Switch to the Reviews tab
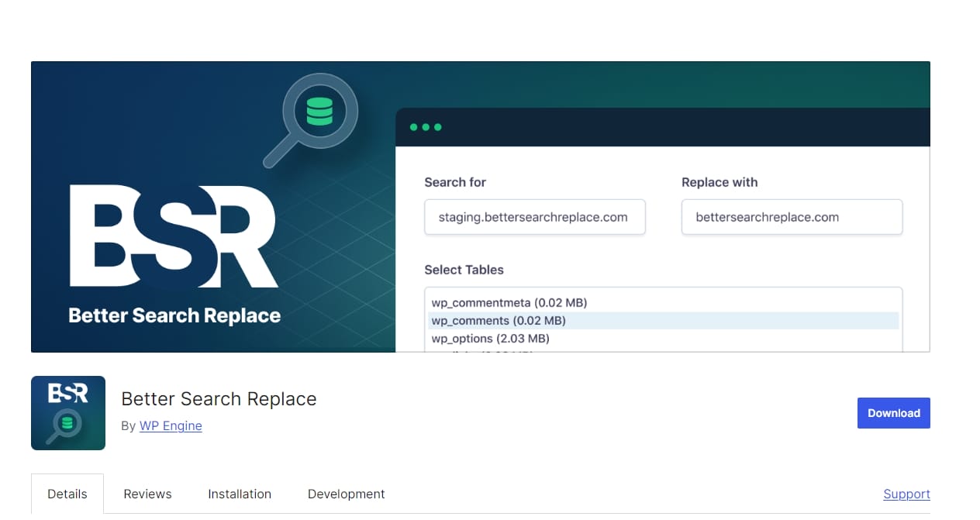 tap(147, 494)
